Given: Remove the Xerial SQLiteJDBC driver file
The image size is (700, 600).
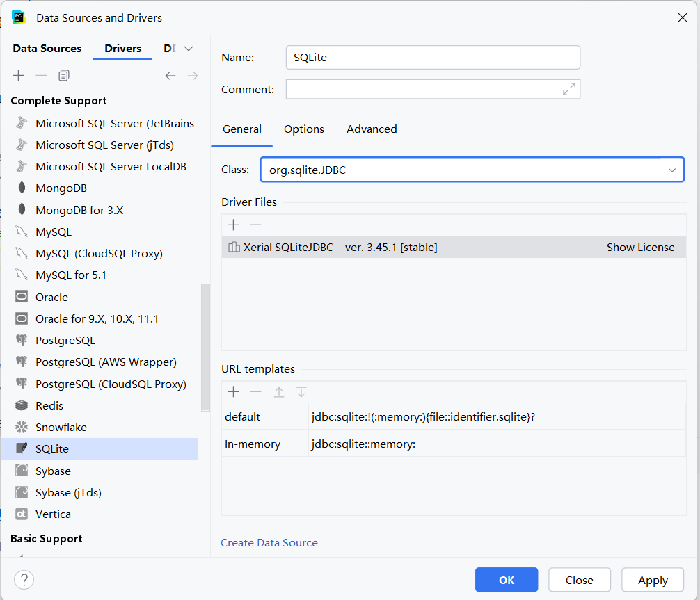Looking at the screenshot, I should 255,225.
